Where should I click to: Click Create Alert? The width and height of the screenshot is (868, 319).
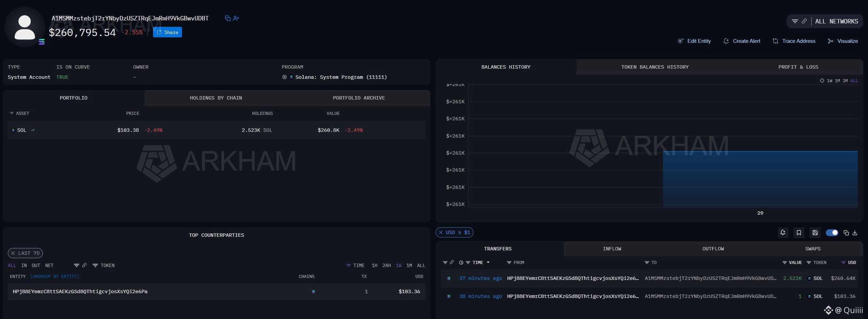742,41
